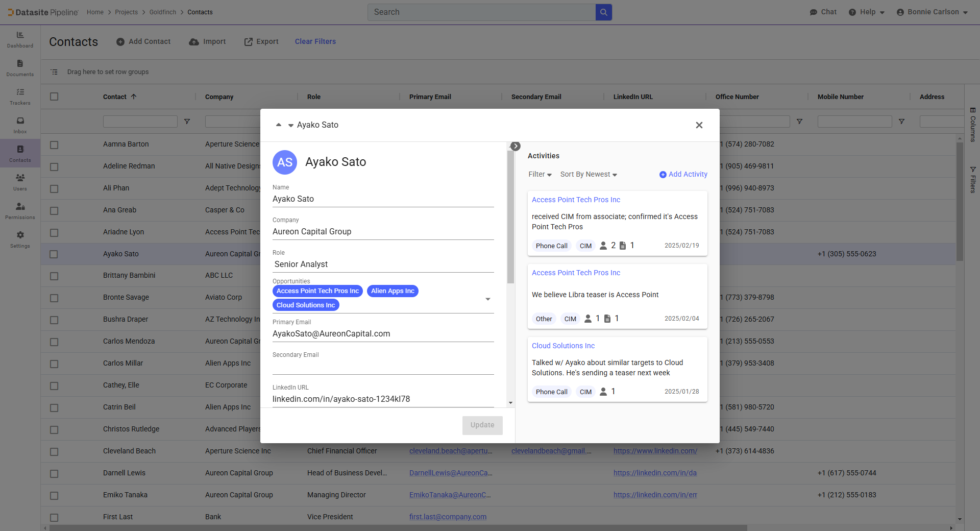Image resolution: width=980 pixels, height=531 pixels.
Task: Click the Primary Email input field
Action: (x=383, y=334)
